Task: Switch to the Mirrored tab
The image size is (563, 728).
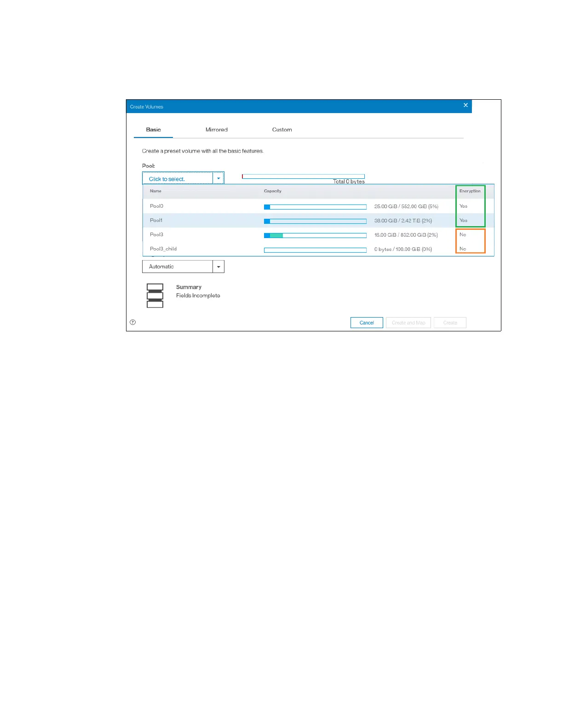Action: 217,130
